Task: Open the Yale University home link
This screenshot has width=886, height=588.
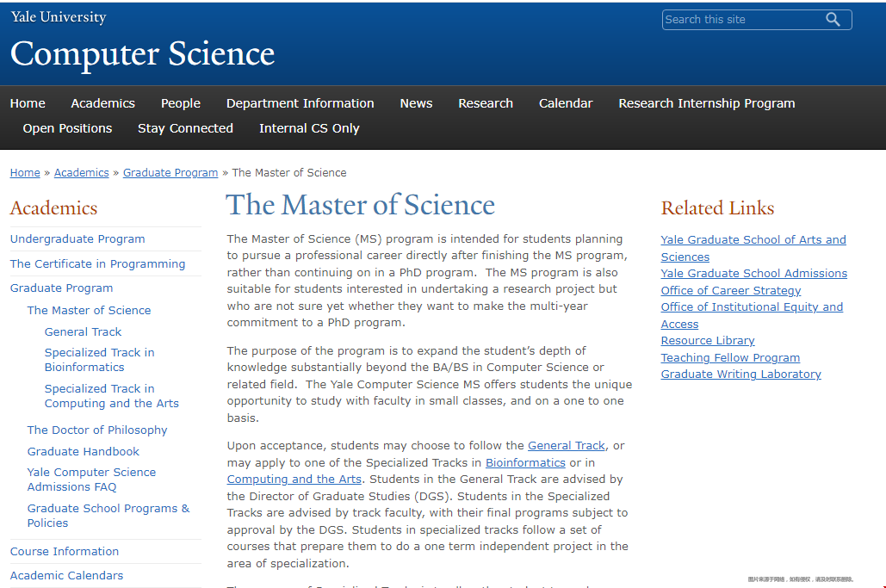Action: (59, 17)
